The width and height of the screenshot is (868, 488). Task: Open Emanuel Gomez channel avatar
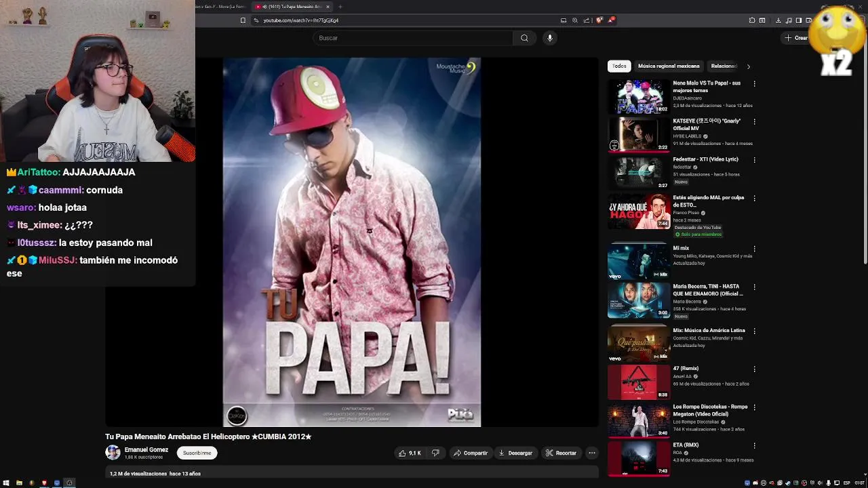coord(113,453)
